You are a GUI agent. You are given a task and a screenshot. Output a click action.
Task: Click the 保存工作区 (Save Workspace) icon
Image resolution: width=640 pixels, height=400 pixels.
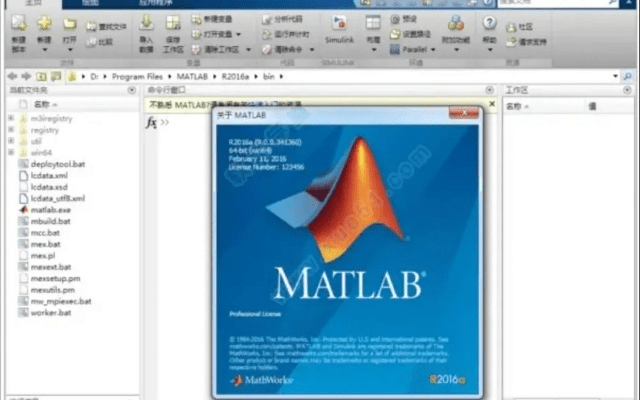[173, 23]
